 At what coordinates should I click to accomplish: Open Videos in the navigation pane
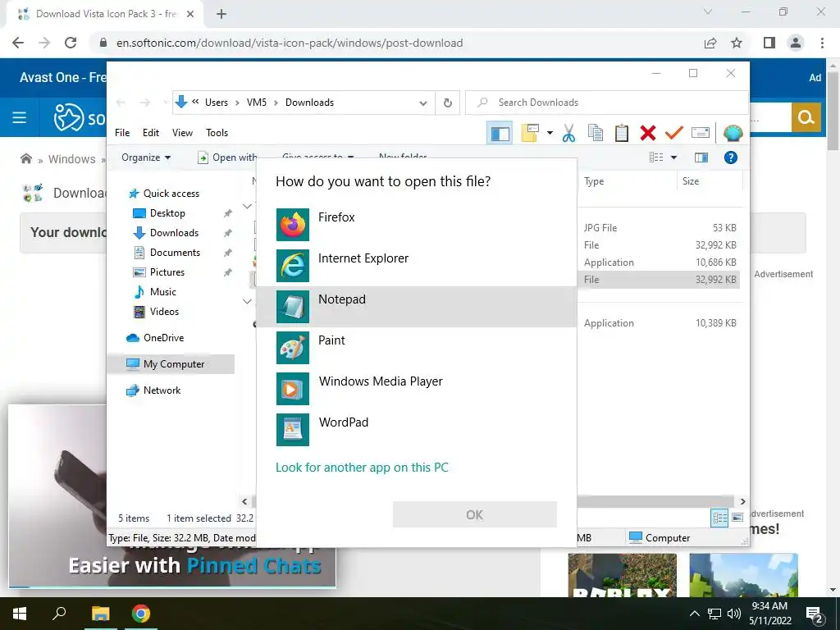pyautogui.click(x=164, y=311)
